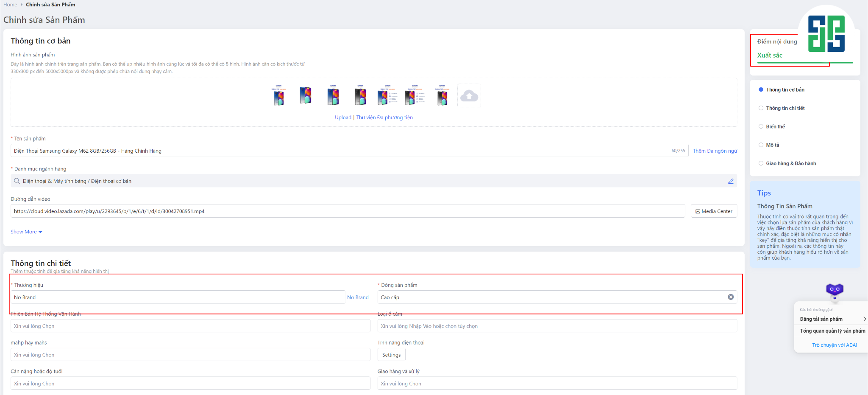Jump to Biến thể section
Image resolution: width=868 pixels, height=395 pixels.
pos(775,126)
